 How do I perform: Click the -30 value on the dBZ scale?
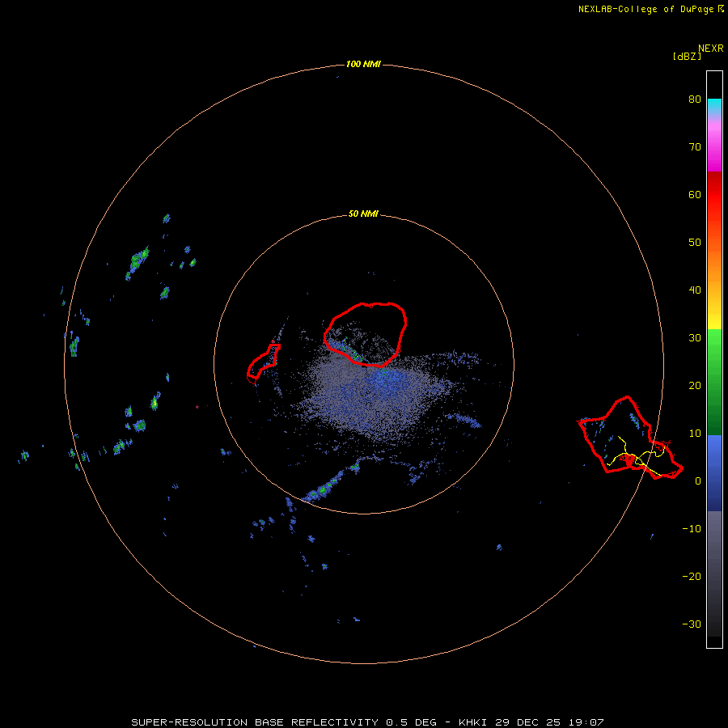(692, 624)
